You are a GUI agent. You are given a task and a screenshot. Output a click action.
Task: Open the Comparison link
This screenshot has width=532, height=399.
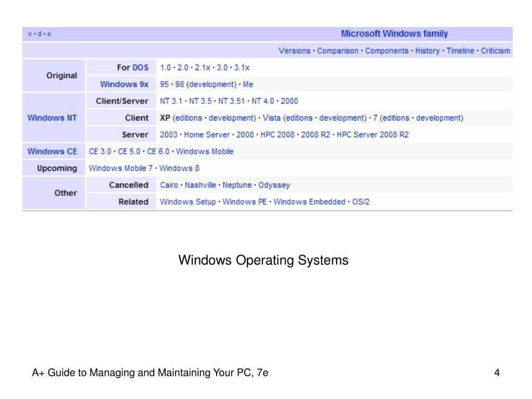click(338, 51)
